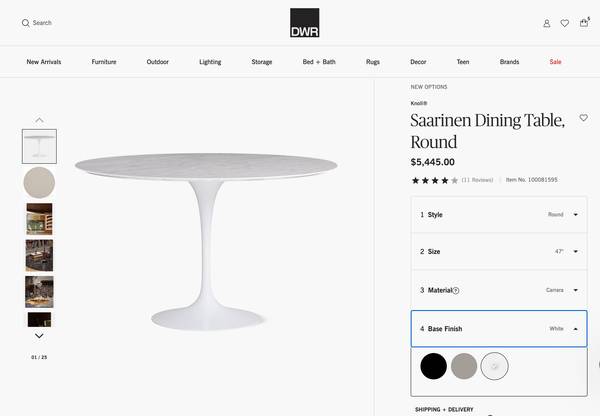This screenshot has width=600, height=416.
Task: Click the Material info icon
Action: (x=456, y=290)
